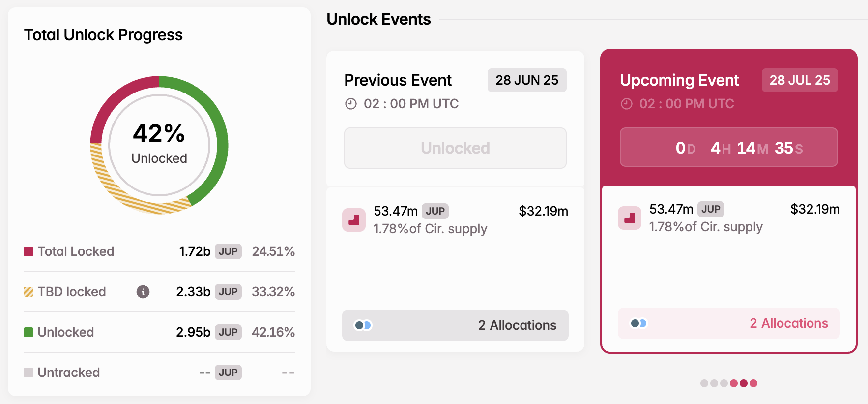Expand the 2 Allocations on Upcoming Event
The width and height of the screenshot is (868, 404).
click(788, 323)
